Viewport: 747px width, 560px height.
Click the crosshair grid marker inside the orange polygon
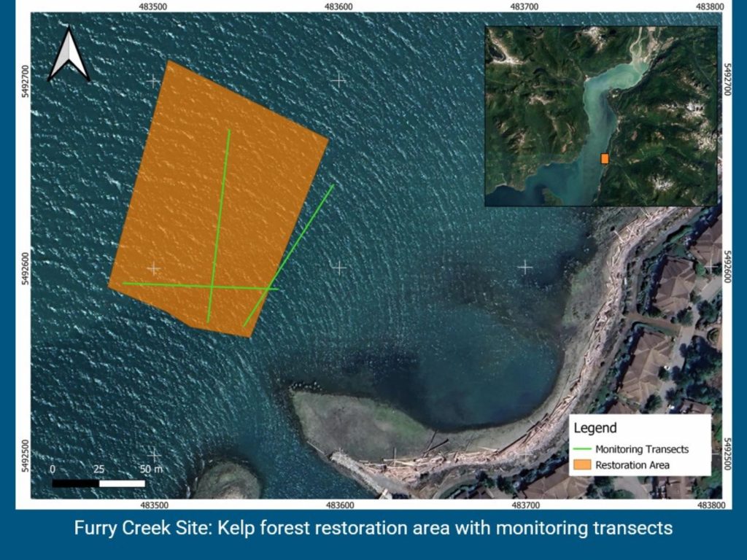tap(153, 268)
